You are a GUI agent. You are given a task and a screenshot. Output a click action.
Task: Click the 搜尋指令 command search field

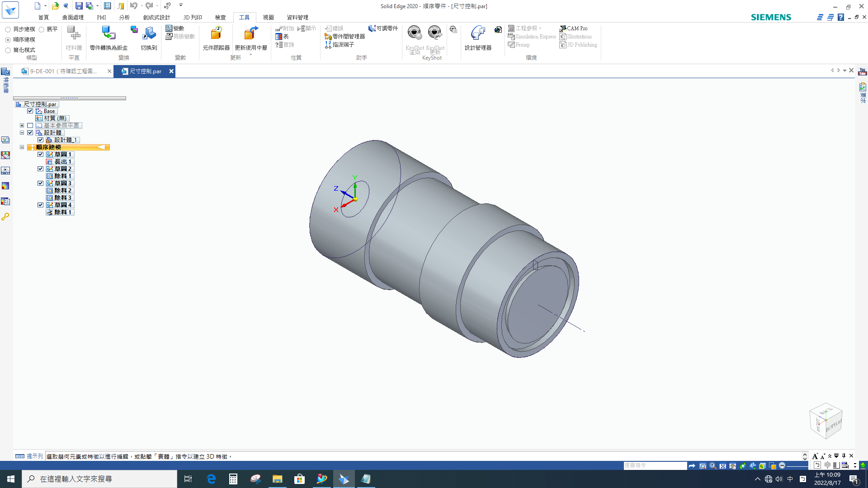point(655,465)
